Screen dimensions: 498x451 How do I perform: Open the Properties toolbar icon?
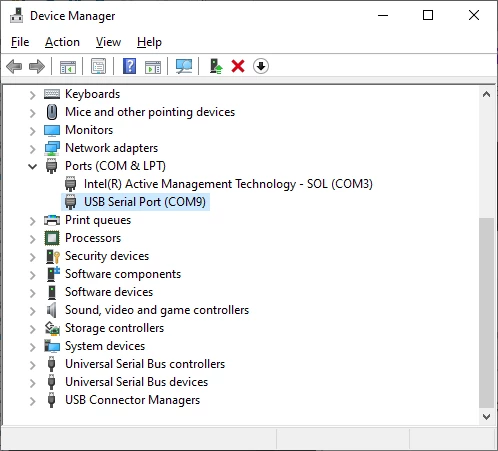tap(98, 66)
